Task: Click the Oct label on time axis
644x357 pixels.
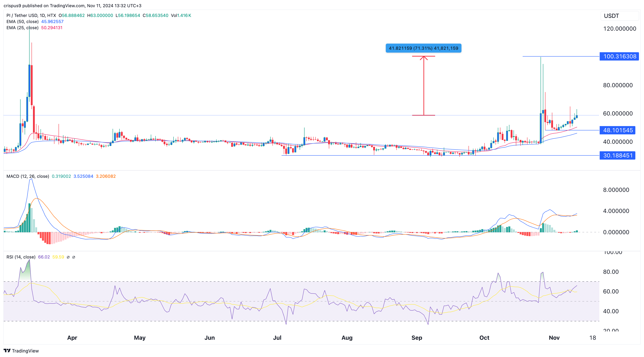Action: click(484, 338)
